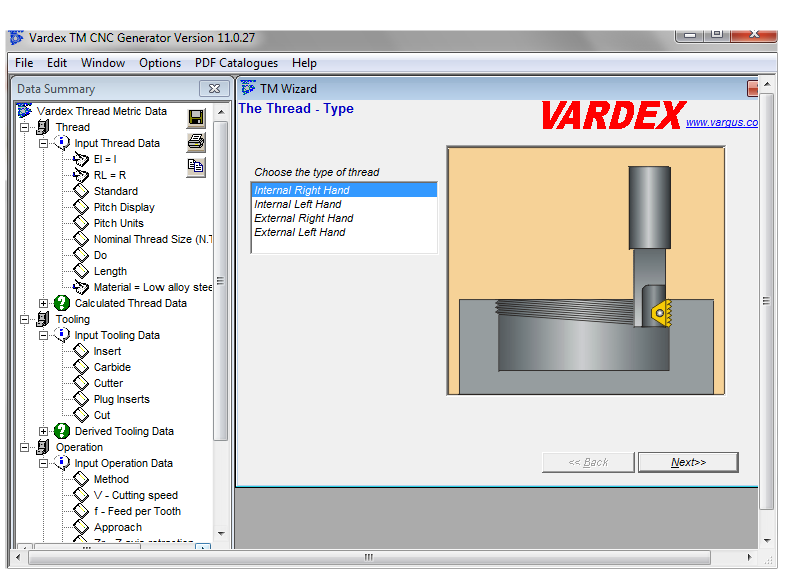Click the printer icon in Data Summary
Image resolution: width=785 pixels, height=576 pixels.
[x=196, y=142]
